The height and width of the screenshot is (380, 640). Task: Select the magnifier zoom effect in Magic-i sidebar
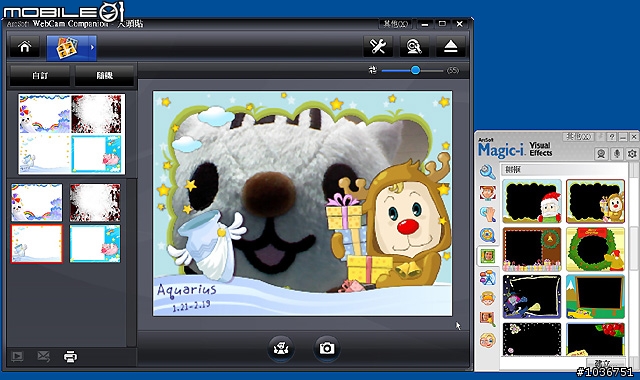pyautogui.click(x=487, y=172)
